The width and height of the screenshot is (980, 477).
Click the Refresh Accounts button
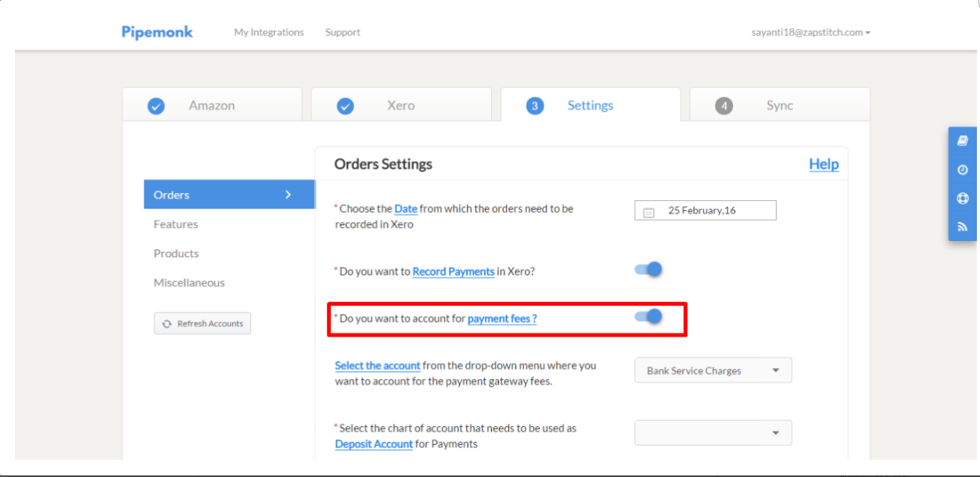(x=202, y=323)
